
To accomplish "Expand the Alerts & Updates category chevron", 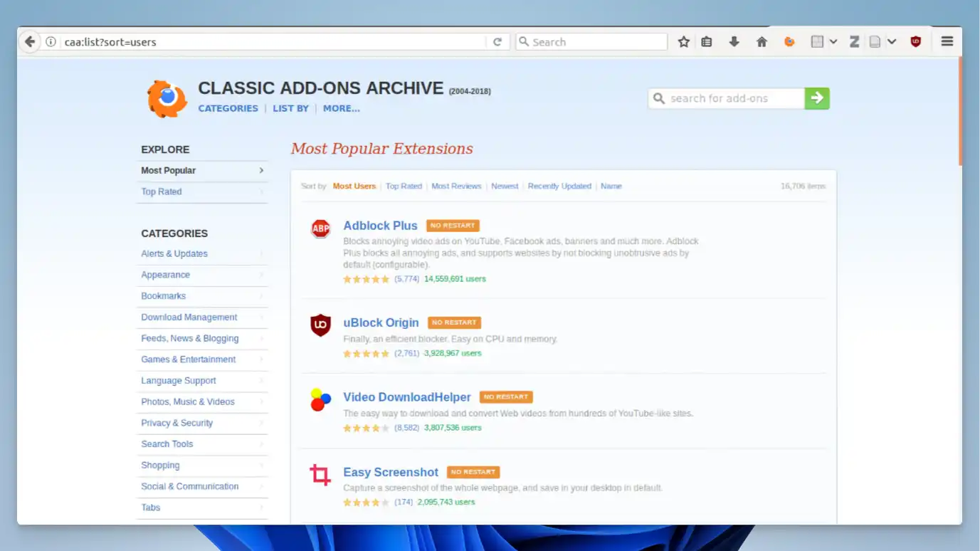I will point(261,253).
